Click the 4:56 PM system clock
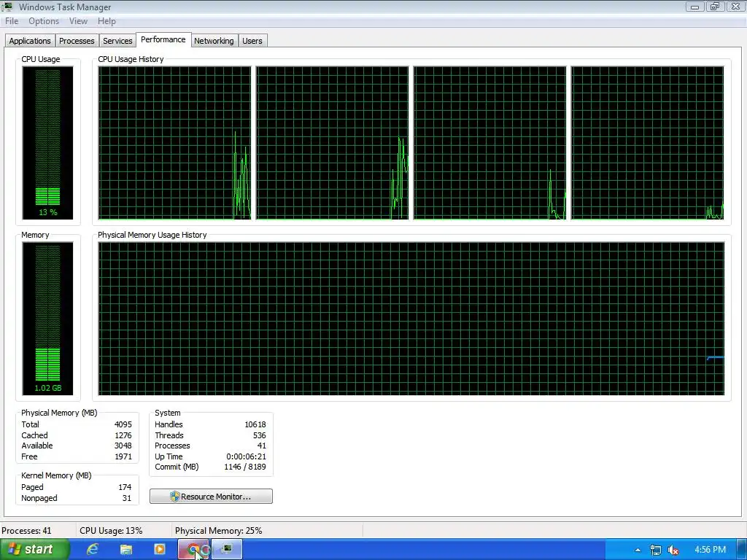 point(710,550)
